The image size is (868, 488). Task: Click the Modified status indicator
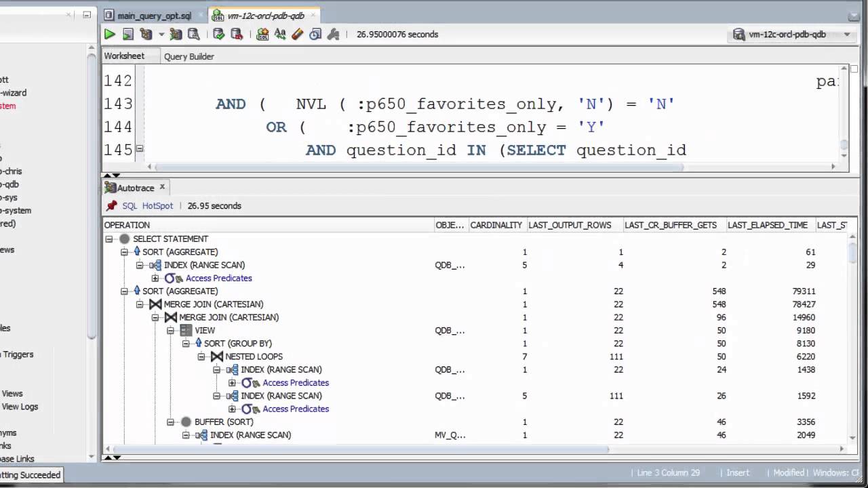pyautogui.click(x=789, y=472)
